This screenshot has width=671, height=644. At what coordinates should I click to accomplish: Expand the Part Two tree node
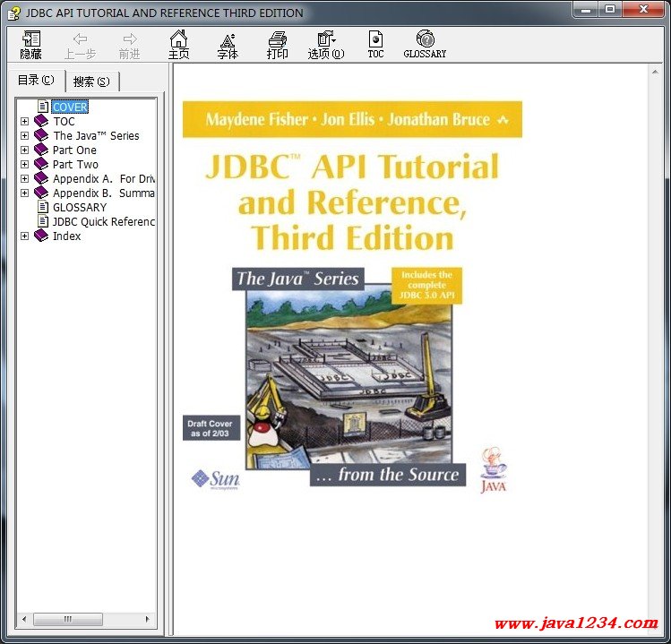[24, 164]
